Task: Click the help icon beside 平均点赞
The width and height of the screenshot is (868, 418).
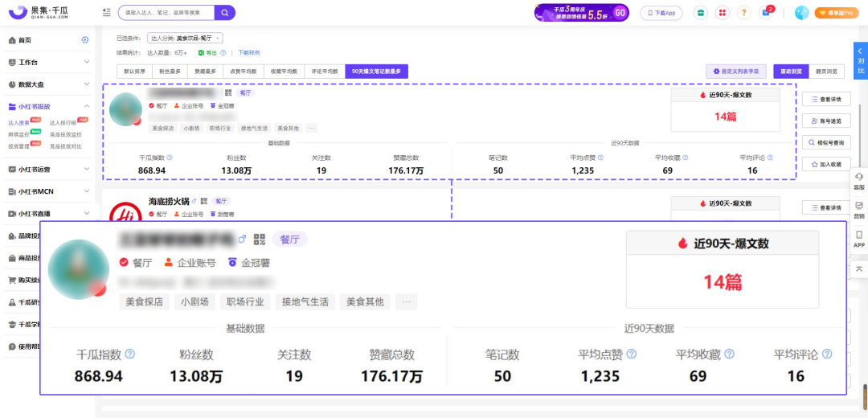Action: (x=600, y=158)
